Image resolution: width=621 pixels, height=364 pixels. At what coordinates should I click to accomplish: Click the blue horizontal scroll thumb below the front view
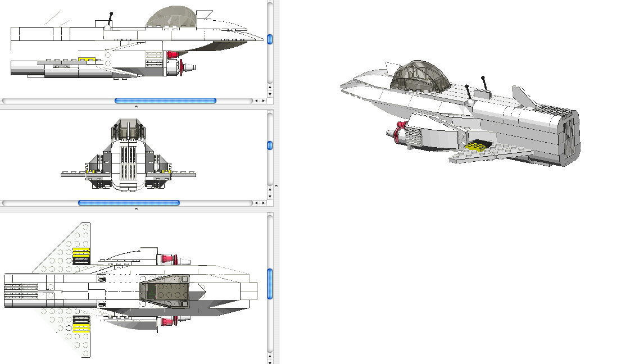click(x=131, y=203)
